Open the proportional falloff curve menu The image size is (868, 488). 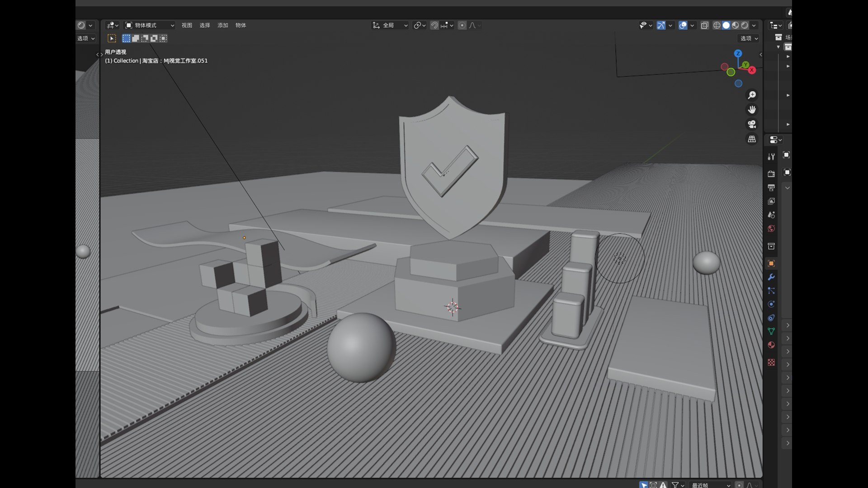tap(474, 25)
